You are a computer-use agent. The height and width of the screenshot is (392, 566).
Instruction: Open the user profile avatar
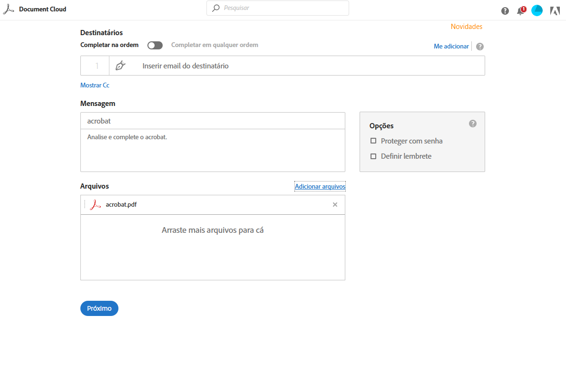[537, 10]
